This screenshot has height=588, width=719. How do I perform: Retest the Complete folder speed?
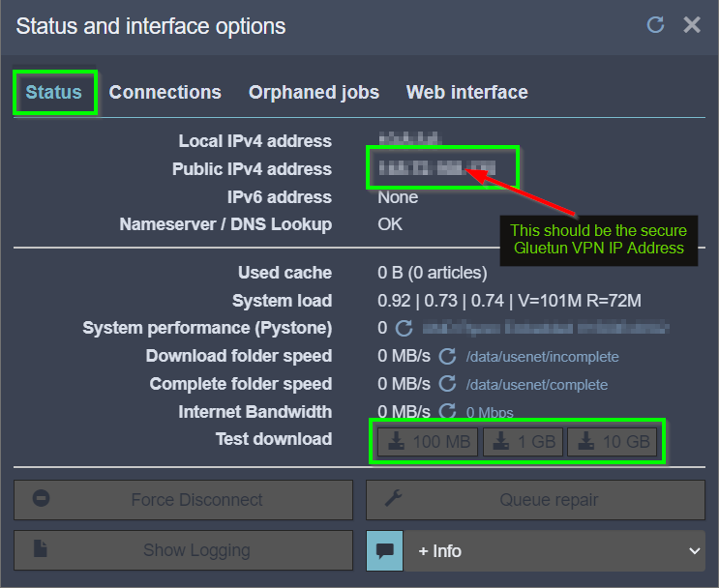(447, 385)
